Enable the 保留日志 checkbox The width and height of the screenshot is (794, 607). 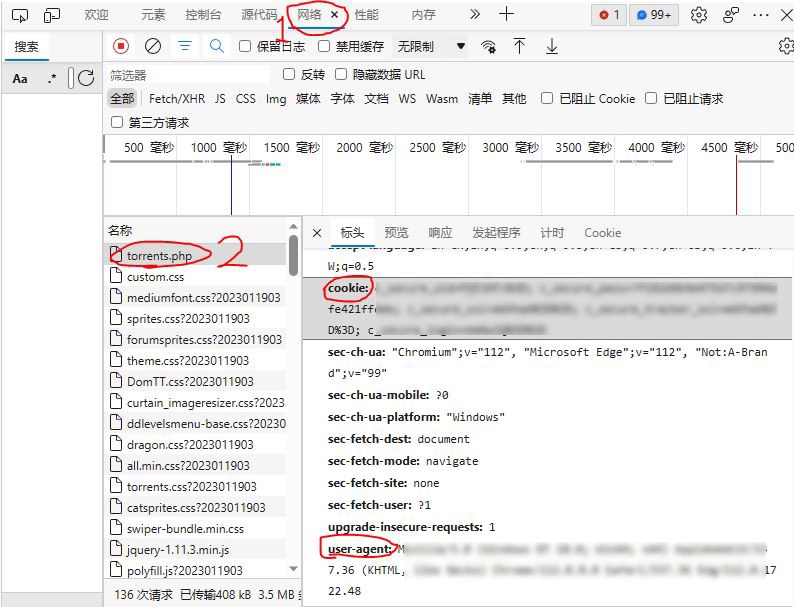coord(245,46)
